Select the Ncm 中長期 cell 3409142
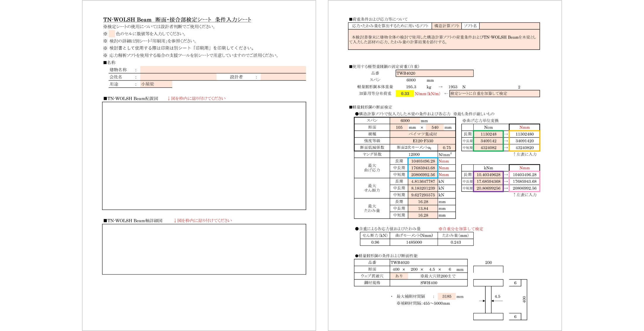 pos(488,141)
